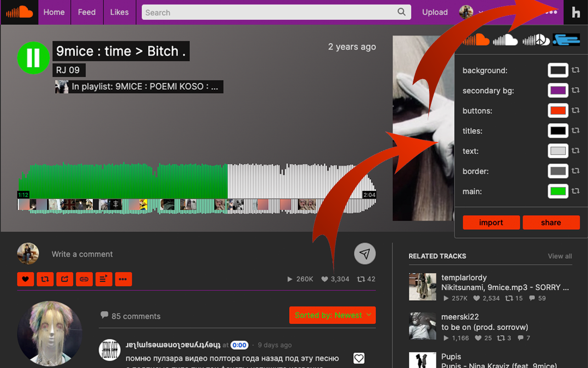This screenshot has height=368, width=588.
Task: Open the templarlordy related track thumbnail
Action: point(423,287)
